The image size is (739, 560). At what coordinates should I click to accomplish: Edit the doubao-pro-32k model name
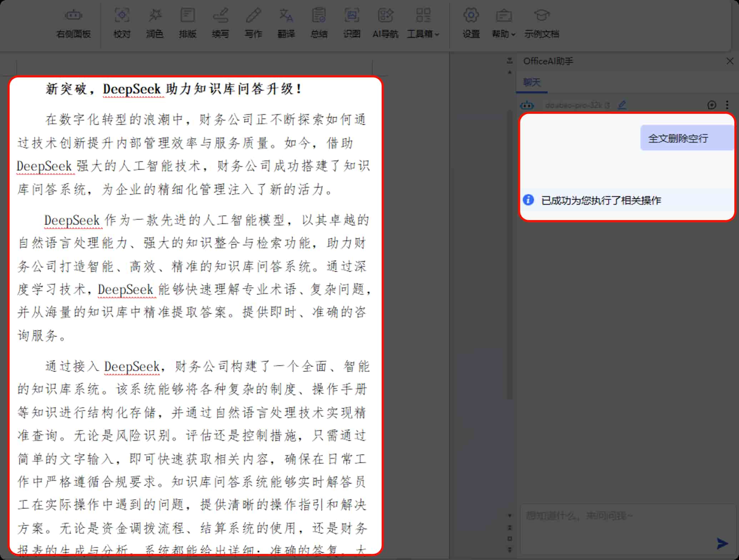point(622,105)
